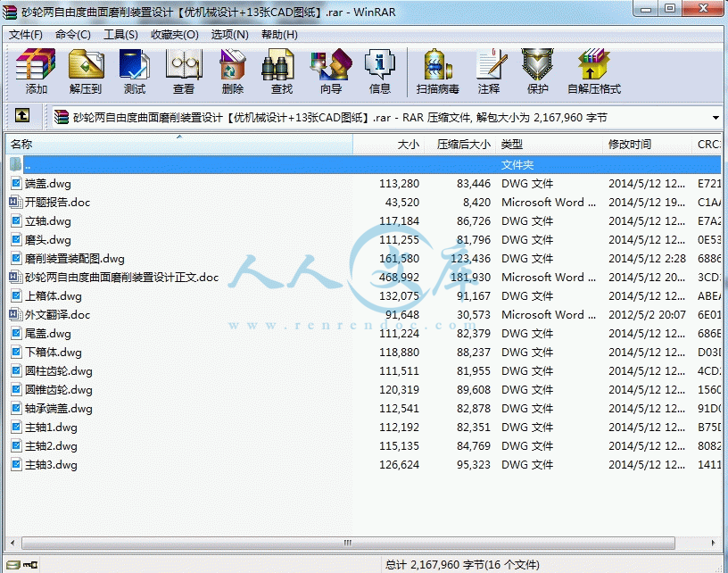Click the DWG icon of 圆锥齿轮.dwg
The height and width of the screenshot is (573, 728).
click(16, 389)
